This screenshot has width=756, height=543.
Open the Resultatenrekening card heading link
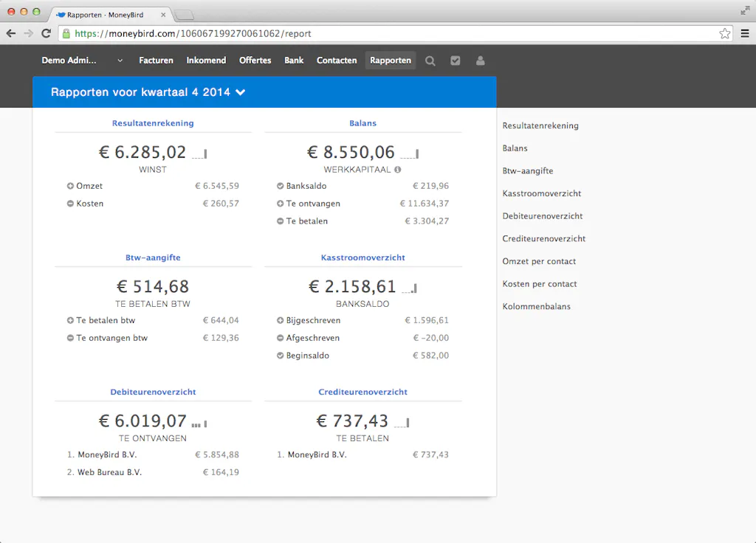153,123
